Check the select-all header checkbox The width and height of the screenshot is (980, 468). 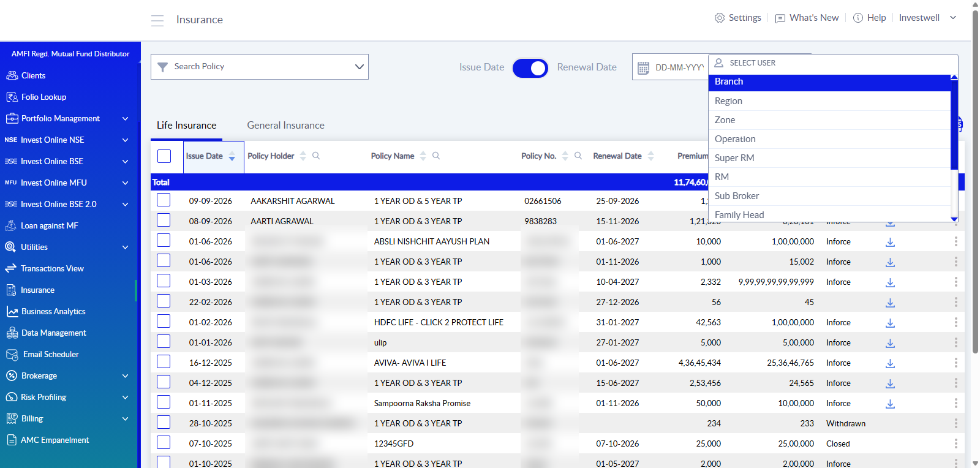(x=164, y=156)
